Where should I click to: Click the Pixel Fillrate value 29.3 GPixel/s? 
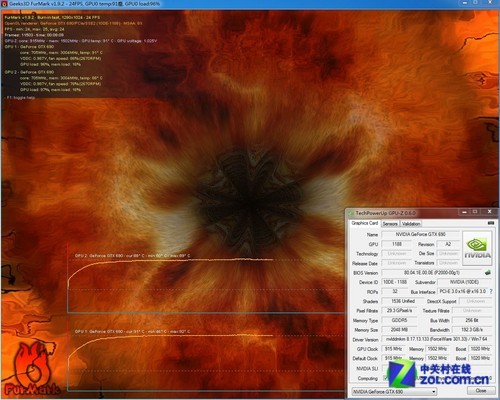(x=399, y=310)
